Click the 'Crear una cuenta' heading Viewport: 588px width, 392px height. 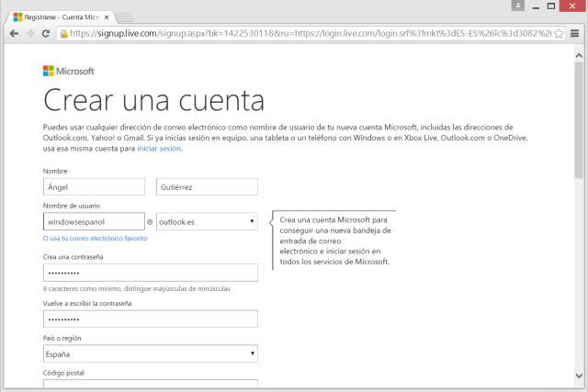tap(153, 100)
